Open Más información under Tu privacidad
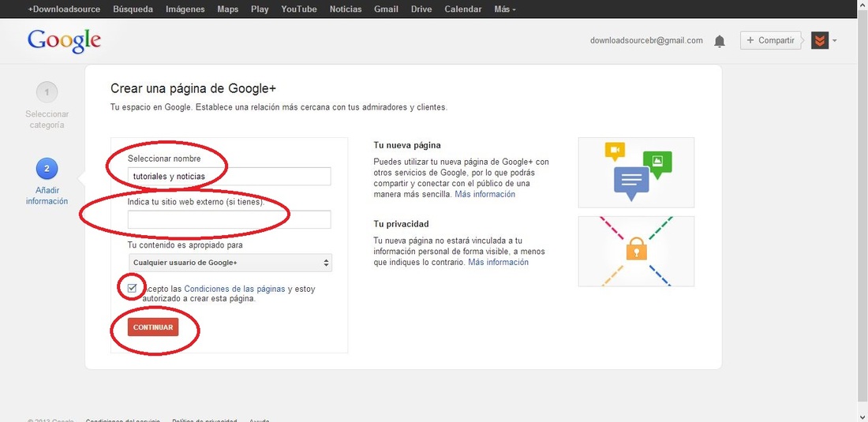The height and width of the screenshot is (422, 868). pos(498,262)
